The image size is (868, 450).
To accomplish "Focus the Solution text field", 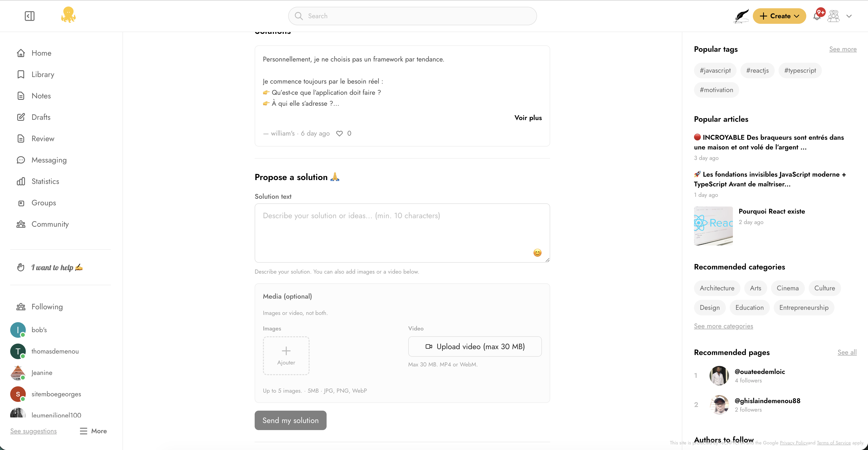I will 402,233.
